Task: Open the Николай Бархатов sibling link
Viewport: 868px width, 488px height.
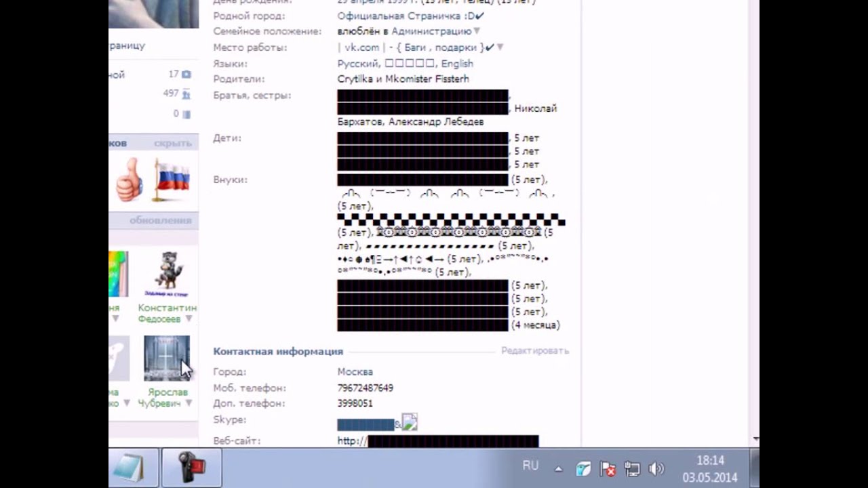Action: [x=447, y=115]
